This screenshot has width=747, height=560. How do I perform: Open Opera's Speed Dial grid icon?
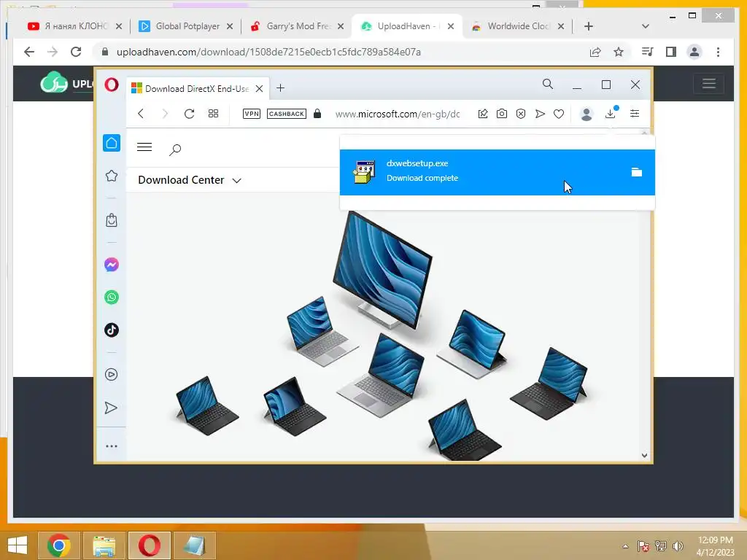pyautogui.click(x=214, y=113)
